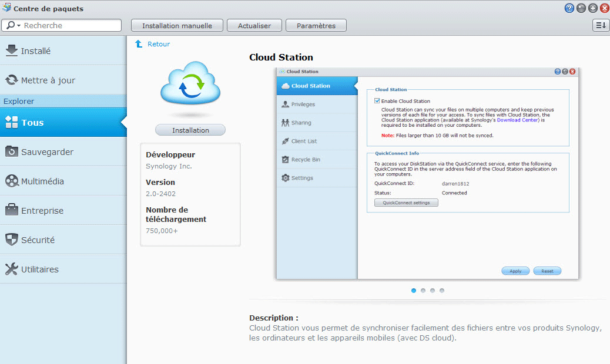Open the Sauvegarder category

pyautogui.click(x=63, y=151)
